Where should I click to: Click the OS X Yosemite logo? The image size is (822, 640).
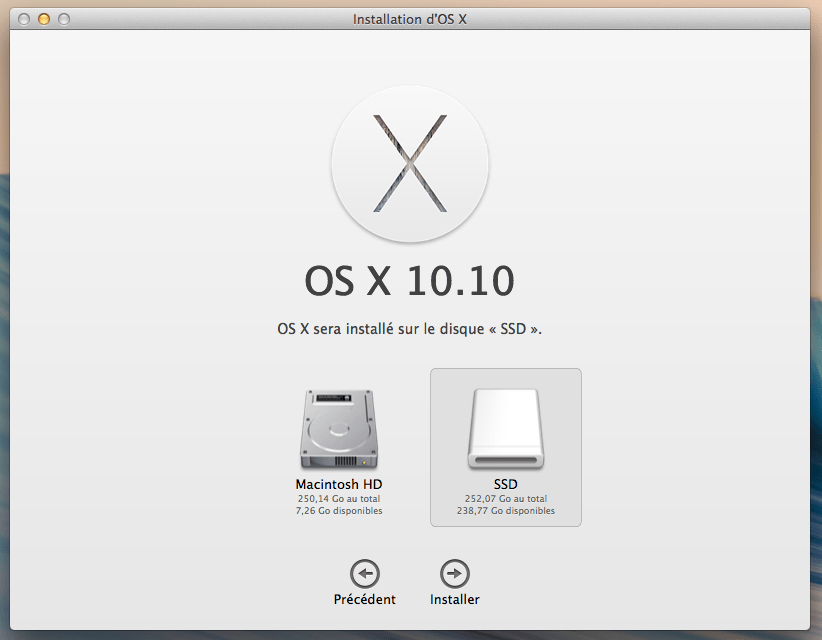(410, 164)
